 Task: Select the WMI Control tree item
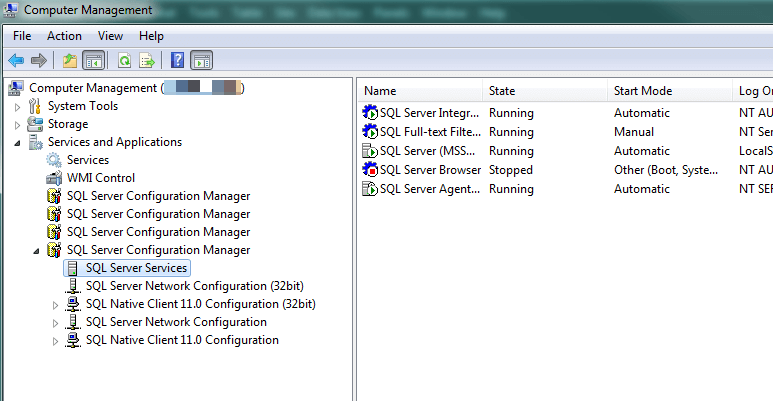101,178
